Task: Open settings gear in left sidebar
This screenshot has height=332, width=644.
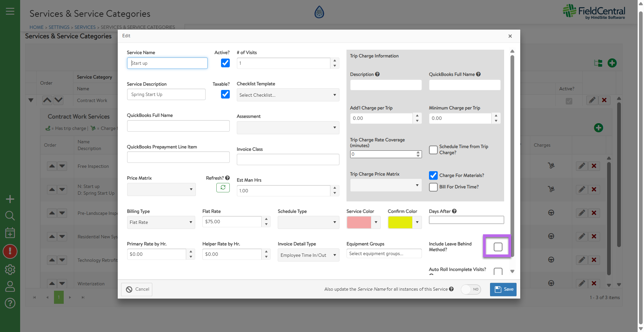Action: [10, 270]
